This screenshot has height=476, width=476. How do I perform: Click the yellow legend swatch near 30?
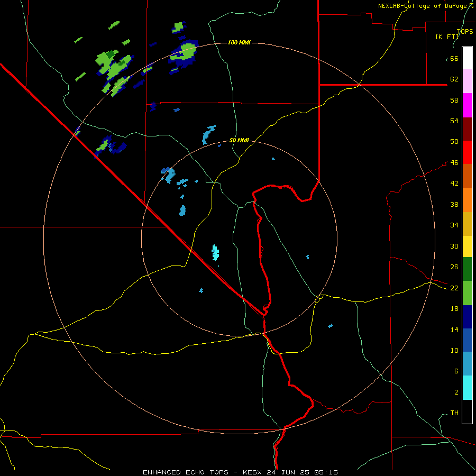point(467,246)
